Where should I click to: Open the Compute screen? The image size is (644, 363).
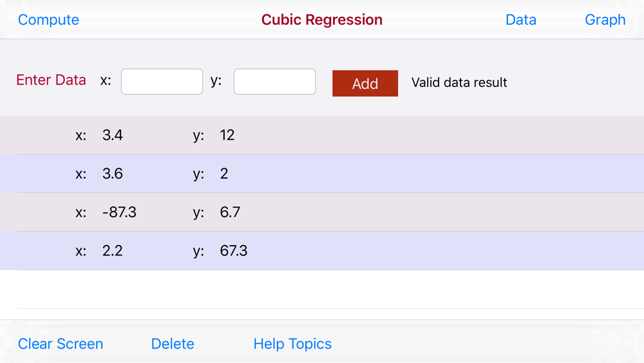(x=48, y=20)
